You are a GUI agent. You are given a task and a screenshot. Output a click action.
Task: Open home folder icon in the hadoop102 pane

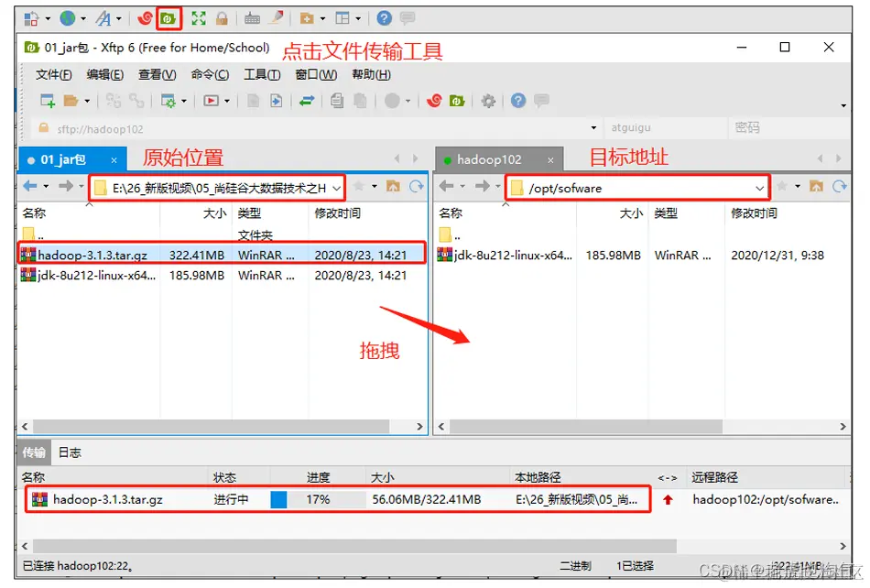tap(816, 186)
